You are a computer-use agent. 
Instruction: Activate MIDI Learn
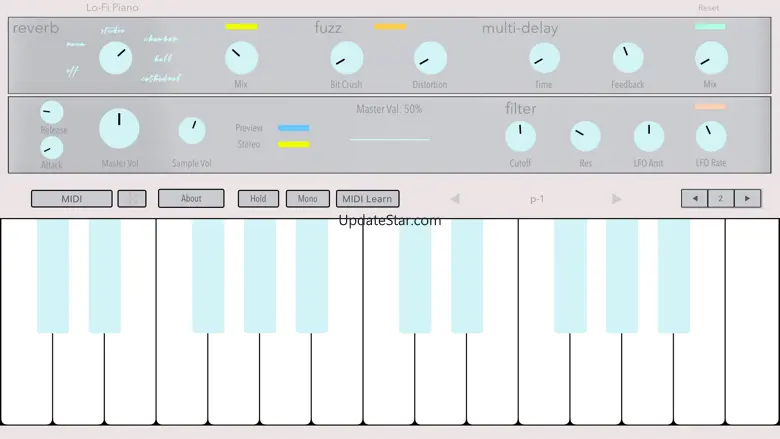tap(368, 198)
